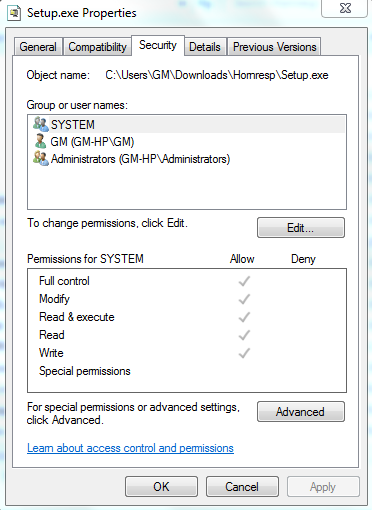Open the Previous Versions tab
The height and width of the screenshot is (510, 372).
274,47
